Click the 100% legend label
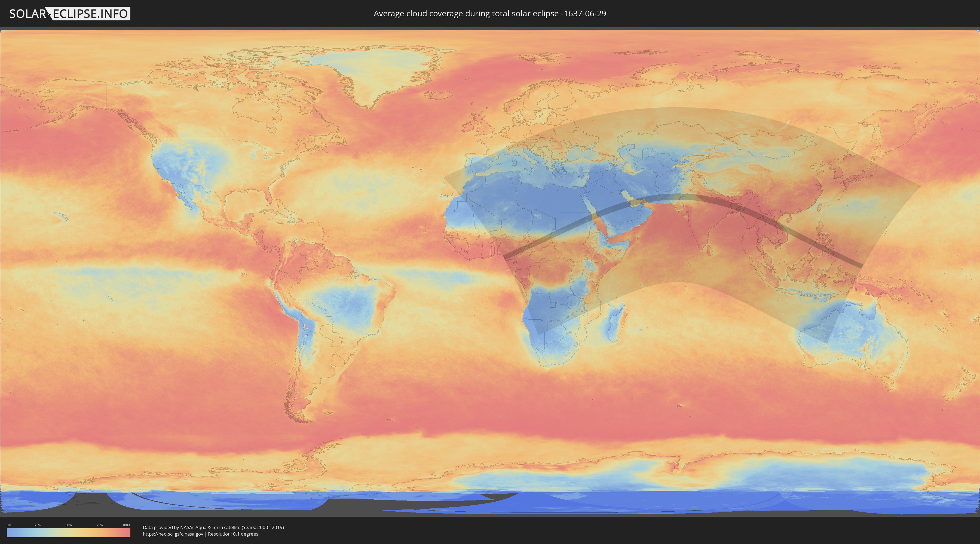This screenshot has height=544, width=980. coord(126,525)
